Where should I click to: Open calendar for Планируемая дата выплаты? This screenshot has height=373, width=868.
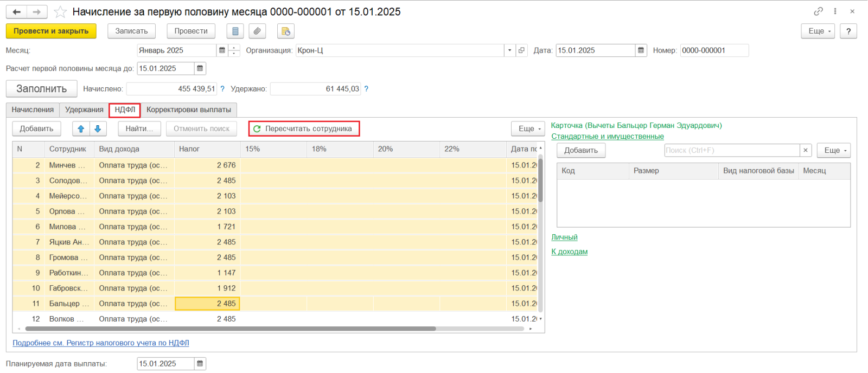(200, 364)
